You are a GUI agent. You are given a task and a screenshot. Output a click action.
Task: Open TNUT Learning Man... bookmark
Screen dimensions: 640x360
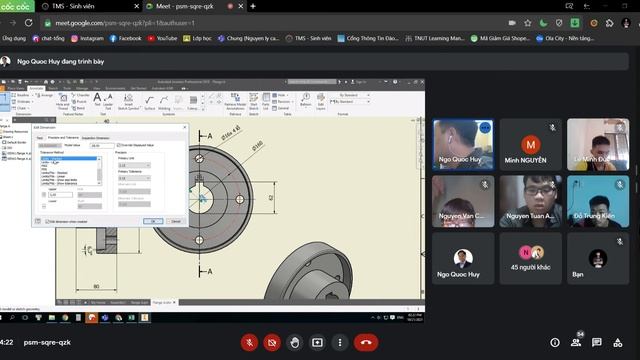pos(435,38)
